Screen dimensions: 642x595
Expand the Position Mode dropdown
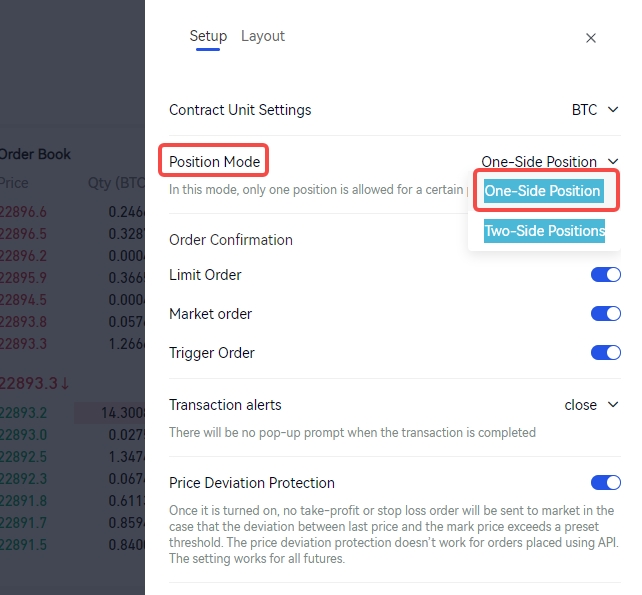coord(550,162)
